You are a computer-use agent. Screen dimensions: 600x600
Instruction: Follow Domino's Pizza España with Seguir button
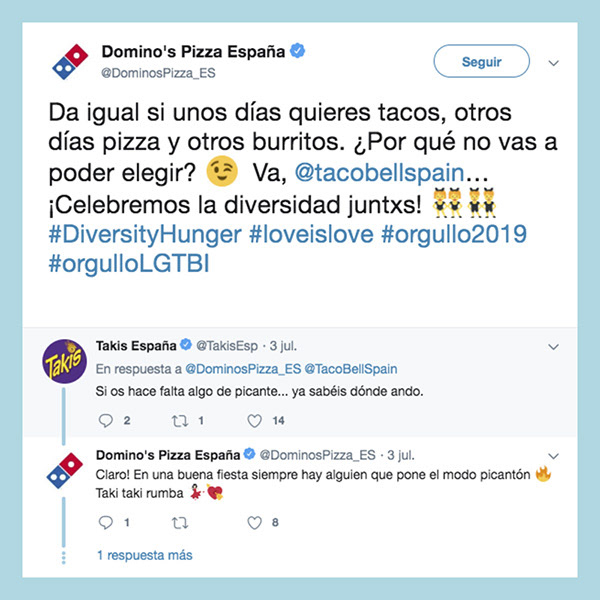click(x=481, y=61)
